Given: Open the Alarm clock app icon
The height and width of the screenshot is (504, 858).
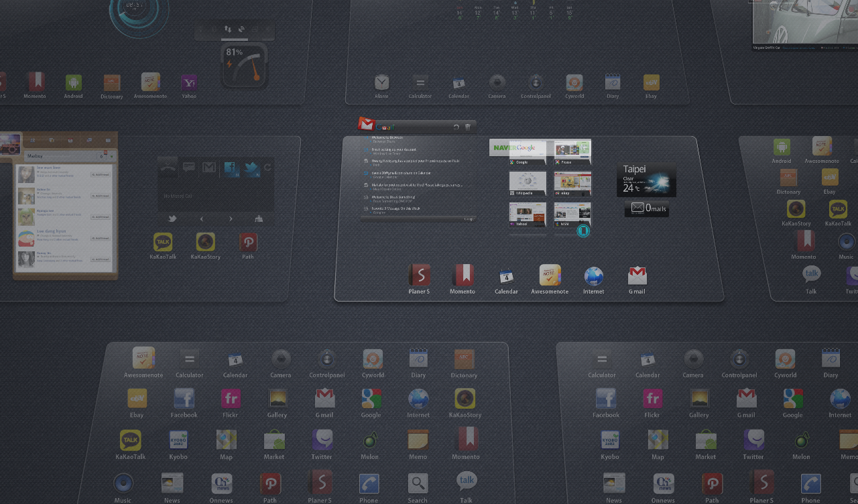Looking at the screenshot, I should (x=381, y=82).
